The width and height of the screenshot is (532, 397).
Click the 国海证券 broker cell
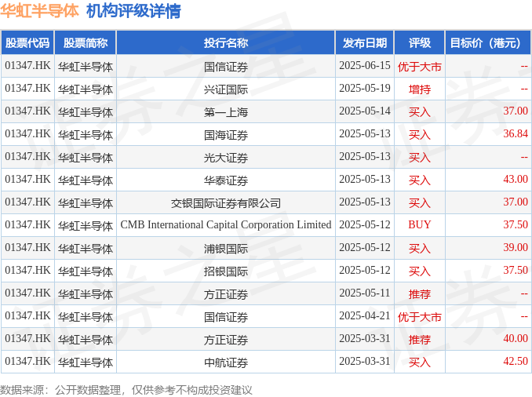(226, 135)
